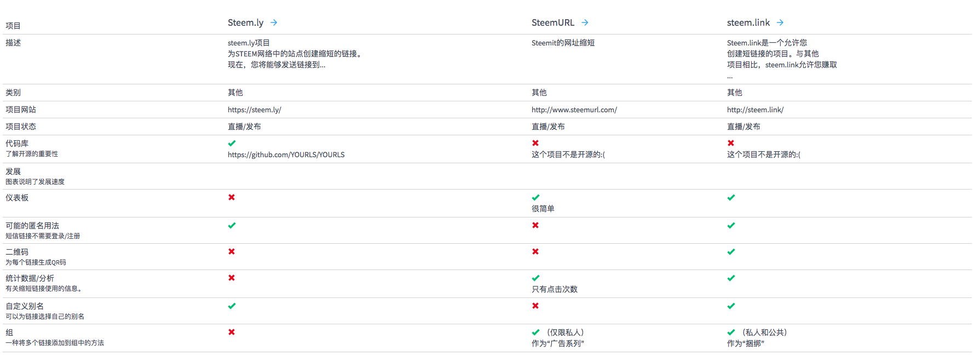Screen dimensions: 980x361
Task: Click the green check beside （仅限私人）
Action: coord(536,332)
